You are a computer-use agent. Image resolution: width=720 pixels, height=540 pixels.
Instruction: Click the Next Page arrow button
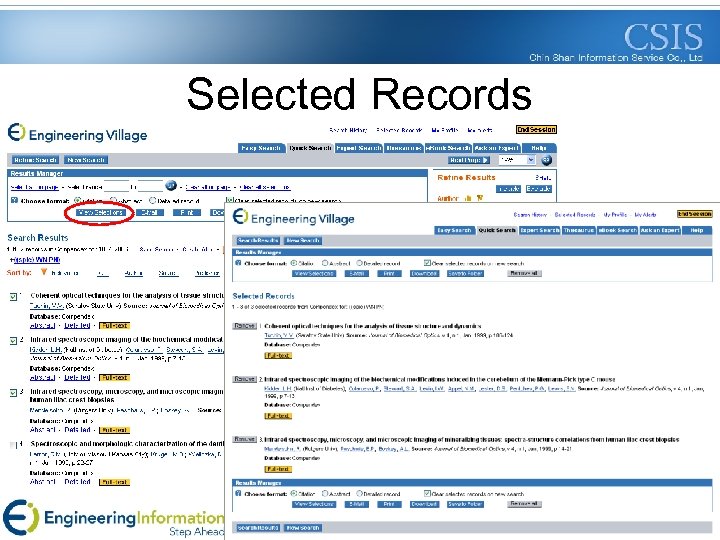pyautogui.click(x=469, y=160)
